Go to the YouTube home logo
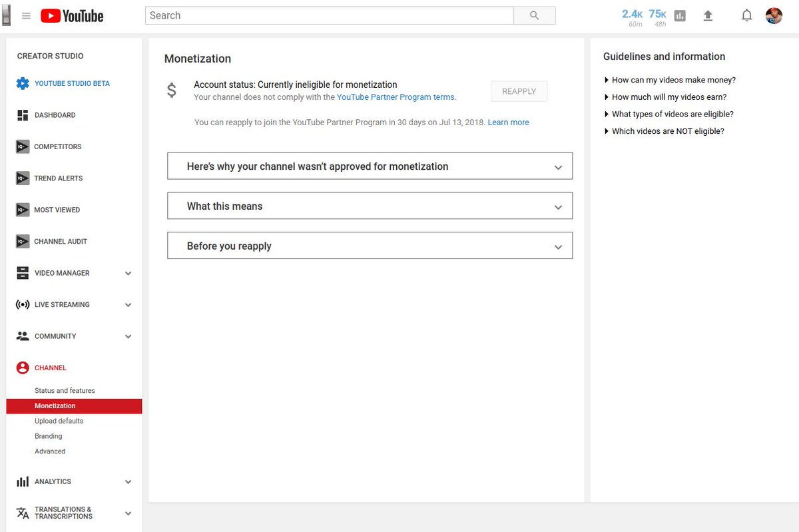 tap(72, 16)
